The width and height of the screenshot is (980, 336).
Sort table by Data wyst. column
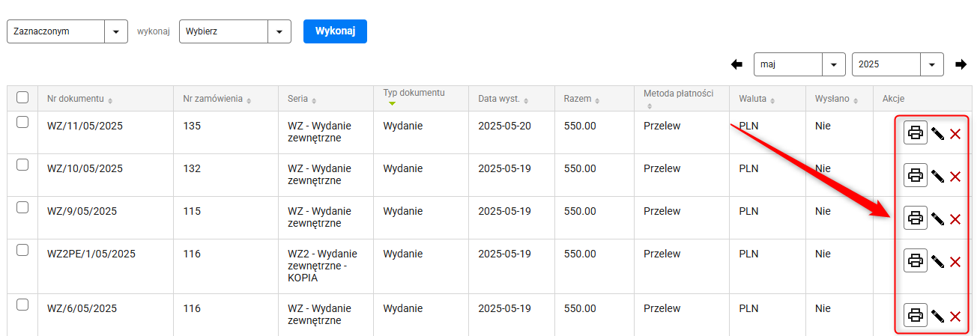point(503,99)
